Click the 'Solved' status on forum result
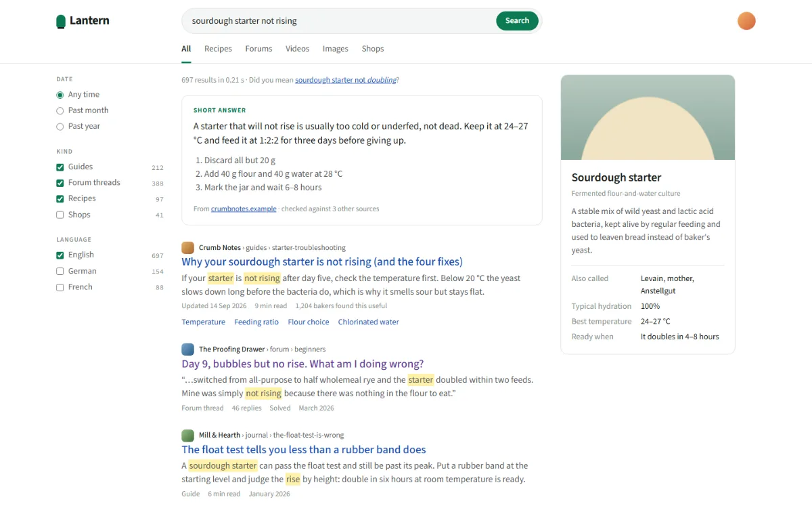The width and height of the screenshot is (812, 508). point(280,408)
